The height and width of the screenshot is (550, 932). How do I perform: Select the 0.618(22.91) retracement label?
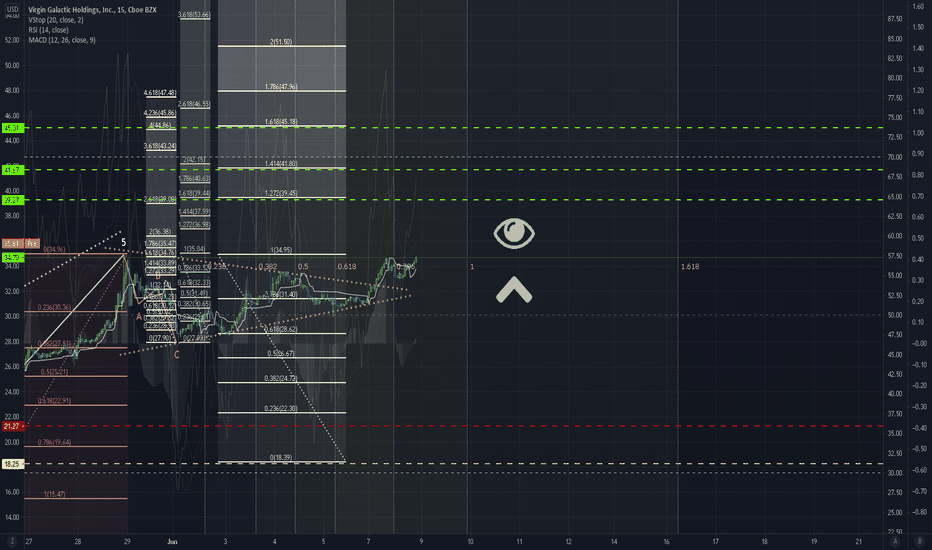pyautogui.click(x=55, y=401)
